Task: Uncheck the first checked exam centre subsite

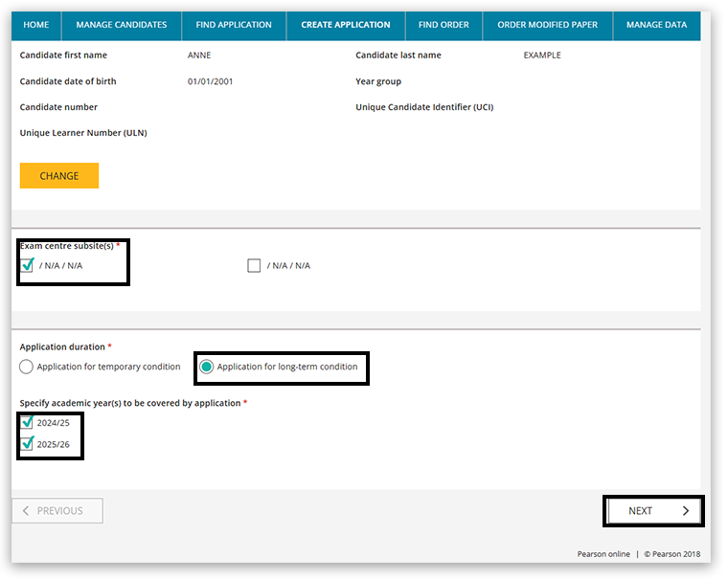Action: tap(27, 265)
